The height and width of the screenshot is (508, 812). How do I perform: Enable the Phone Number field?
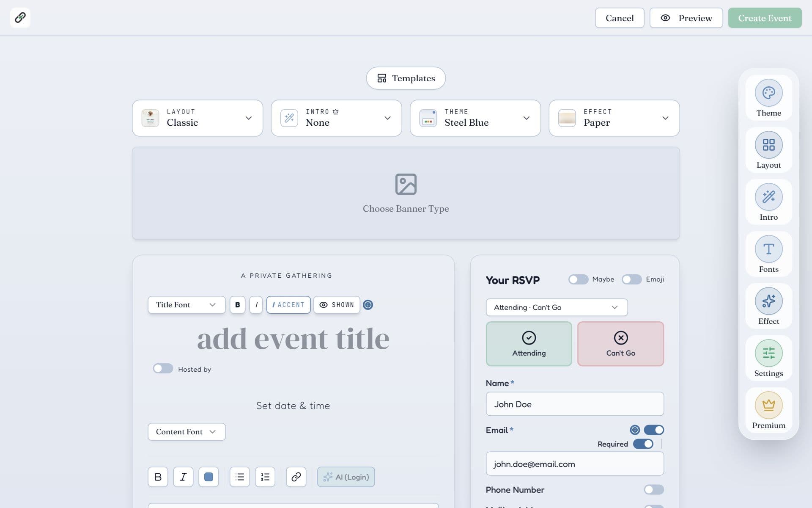tap(654, 490)
